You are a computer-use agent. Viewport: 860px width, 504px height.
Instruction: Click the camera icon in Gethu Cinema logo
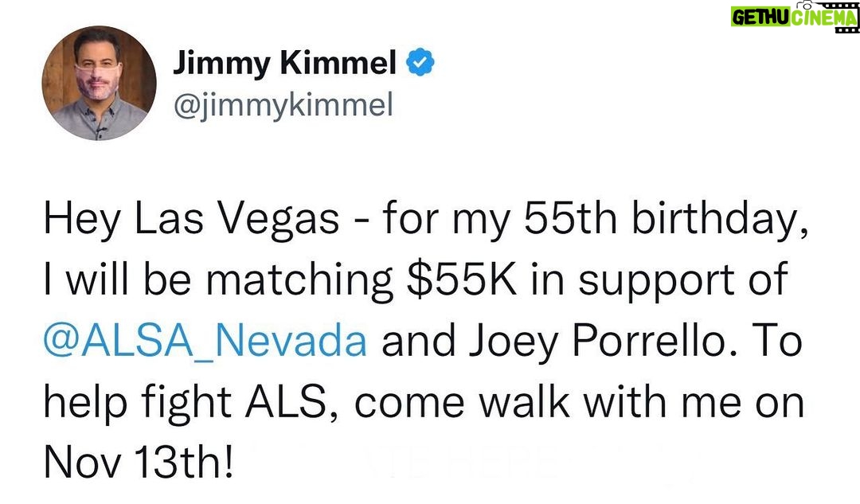click(x=806, y=5)
